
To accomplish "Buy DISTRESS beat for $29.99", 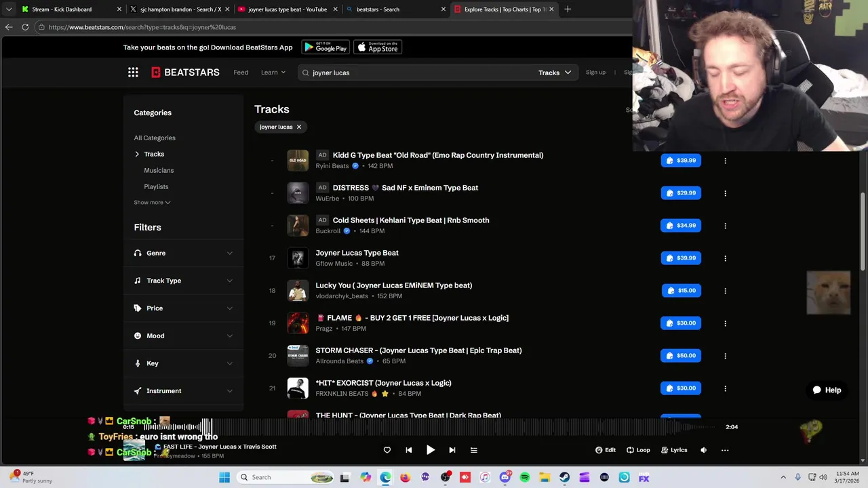I will [x=681, y=193].
